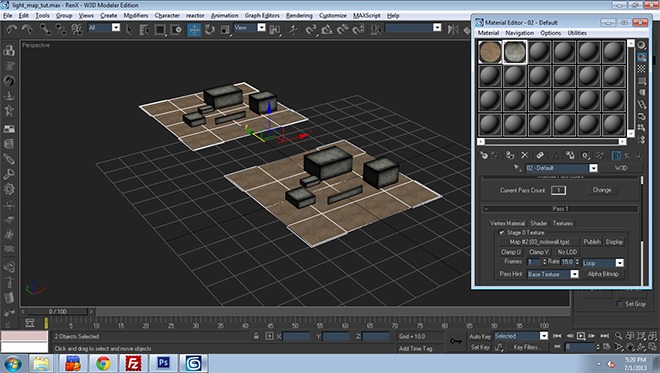Open the Navigation menu in Material Editor
This screenshot has height=373, width=660.
(x=519, y=33)
